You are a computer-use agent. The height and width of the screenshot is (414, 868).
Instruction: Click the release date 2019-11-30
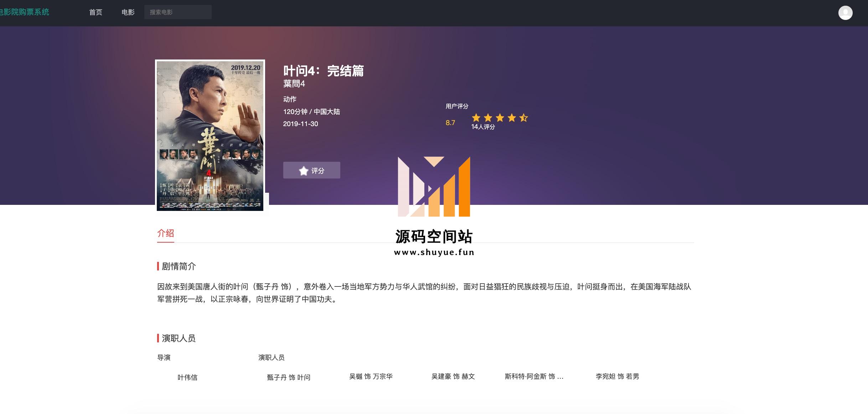click(x=300, y=124)
